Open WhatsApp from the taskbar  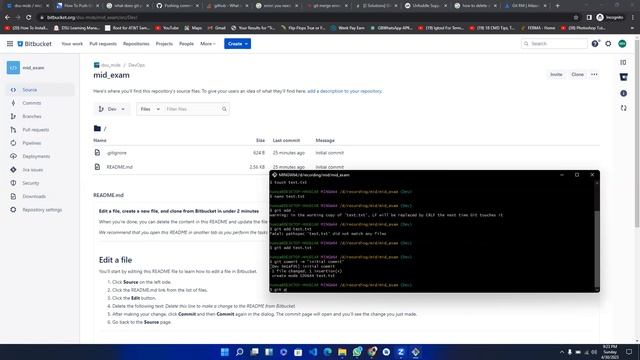(357, 352)
